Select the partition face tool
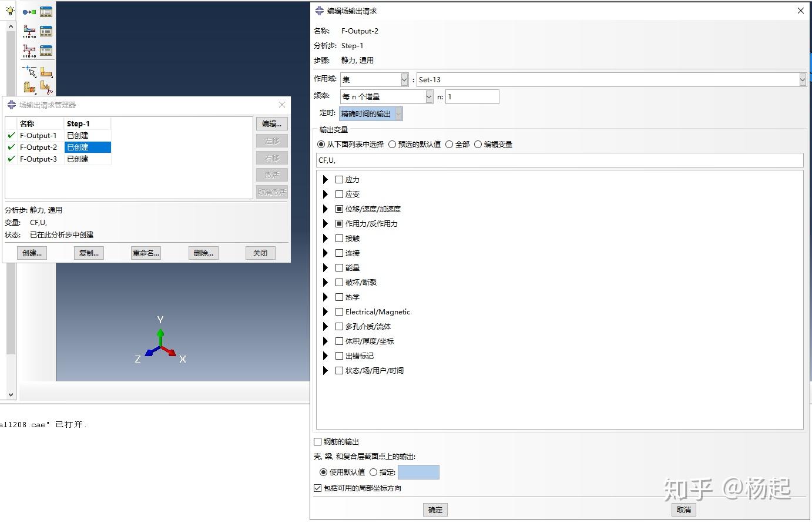Screen dimensions: 812x523 pyautogui.click(x=46, y=72)
